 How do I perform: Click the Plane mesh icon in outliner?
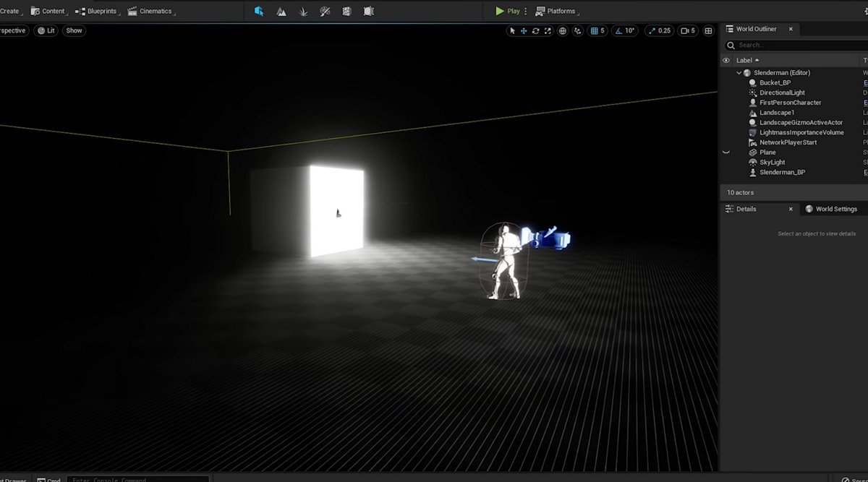(x=753, y=152)
